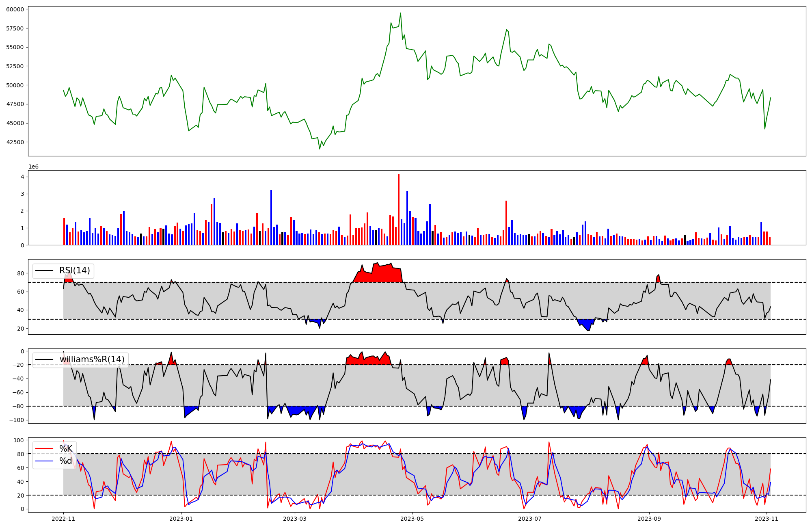Click the 2023-09 x-axis date label

click(649, 519)
